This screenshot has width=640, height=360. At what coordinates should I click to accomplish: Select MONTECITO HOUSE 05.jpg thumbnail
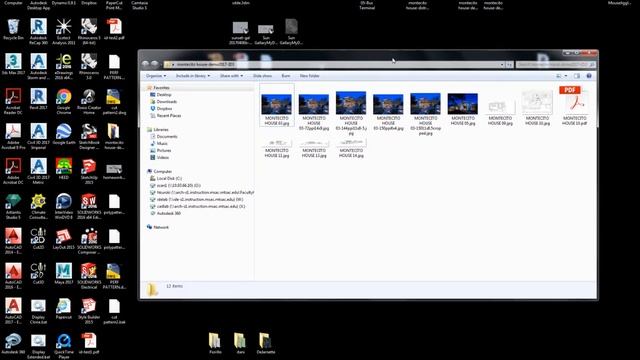462,109
